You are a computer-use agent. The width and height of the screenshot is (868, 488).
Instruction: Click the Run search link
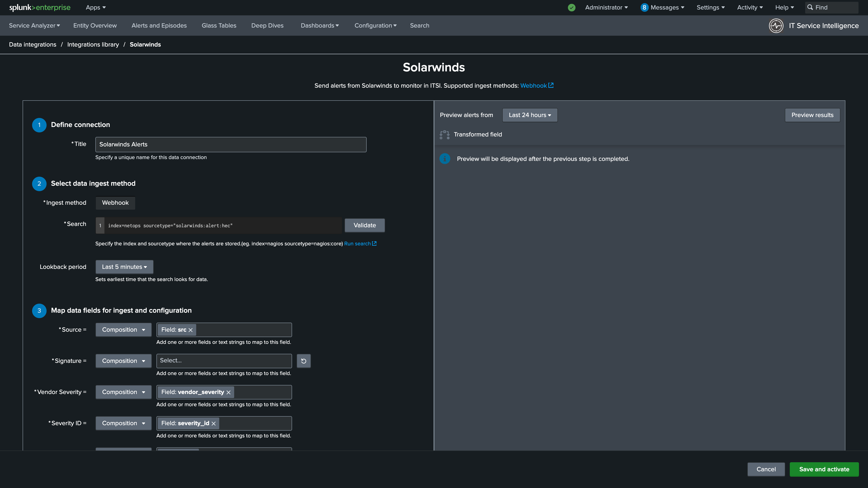[x=357, y=244]
